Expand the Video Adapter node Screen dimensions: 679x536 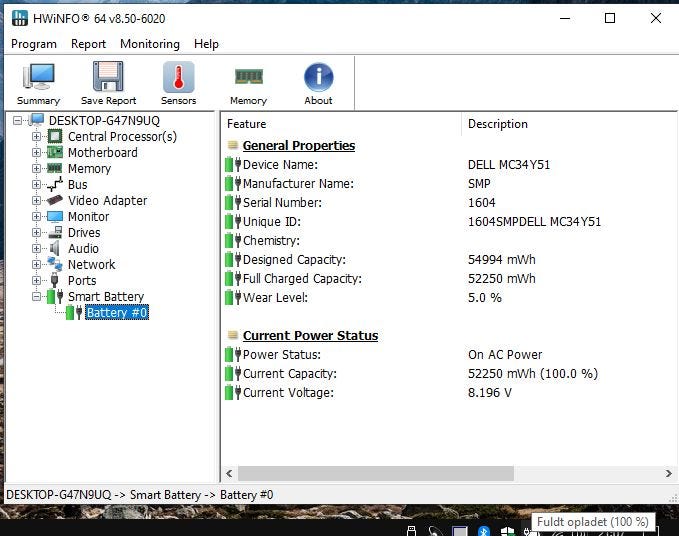pyautogui.click(x=36, y=200)
